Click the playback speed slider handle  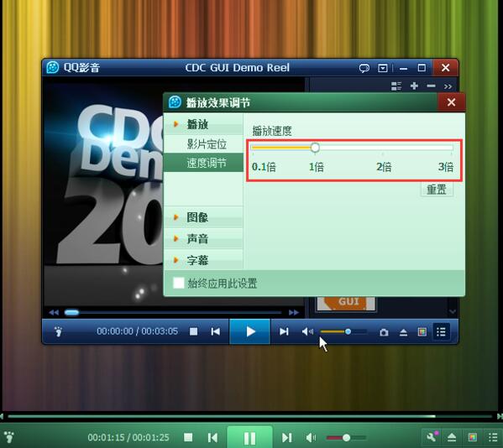[315, 148]
